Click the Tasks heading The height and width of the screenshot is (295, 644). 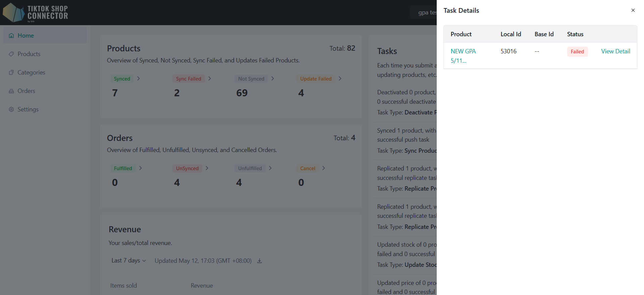point(387,51)
